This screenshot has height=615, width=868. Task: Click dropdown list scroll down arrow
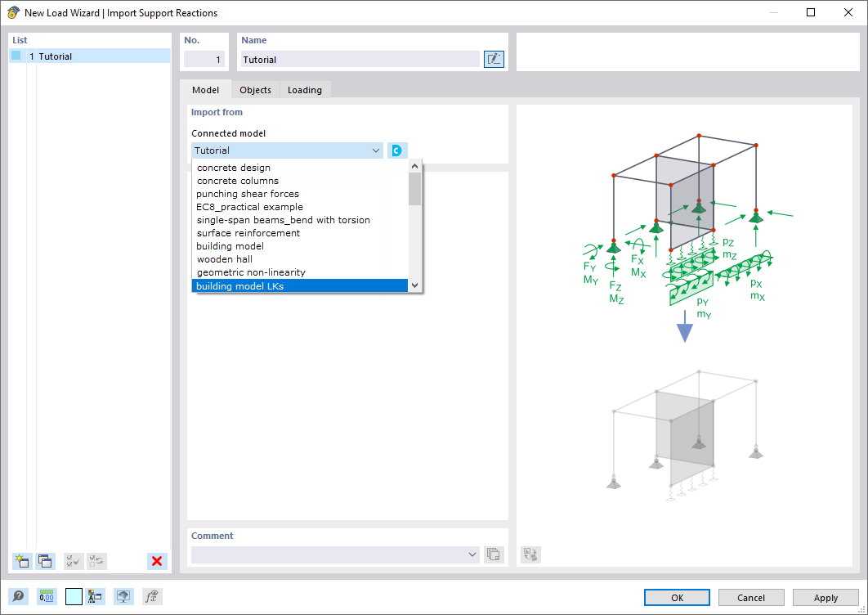(x=414, y=286)
